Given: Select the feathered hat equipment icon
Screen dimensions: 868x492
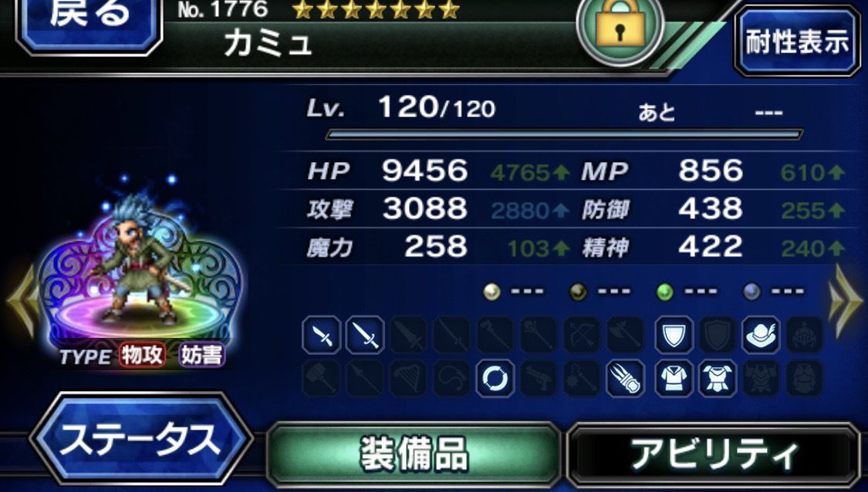Looking at the screenshot, I should pos(762,335).
